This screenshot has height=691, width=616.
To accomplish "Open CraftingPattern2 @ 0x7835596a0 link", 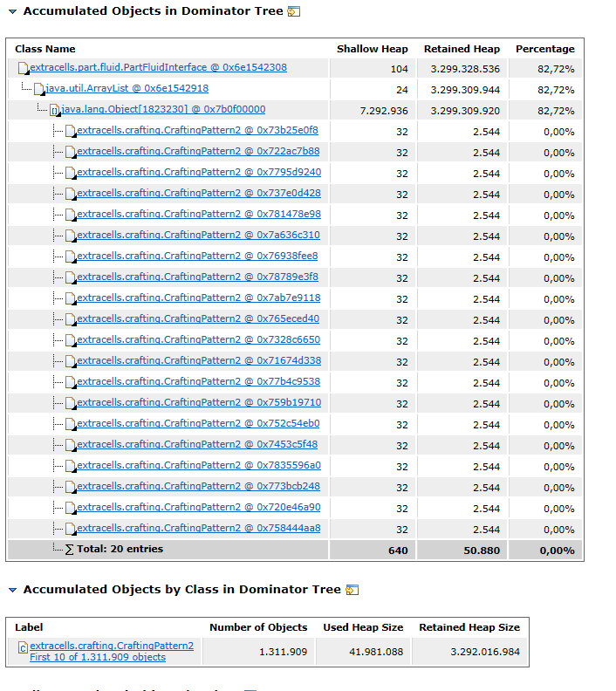I will [x=199, y=465].
